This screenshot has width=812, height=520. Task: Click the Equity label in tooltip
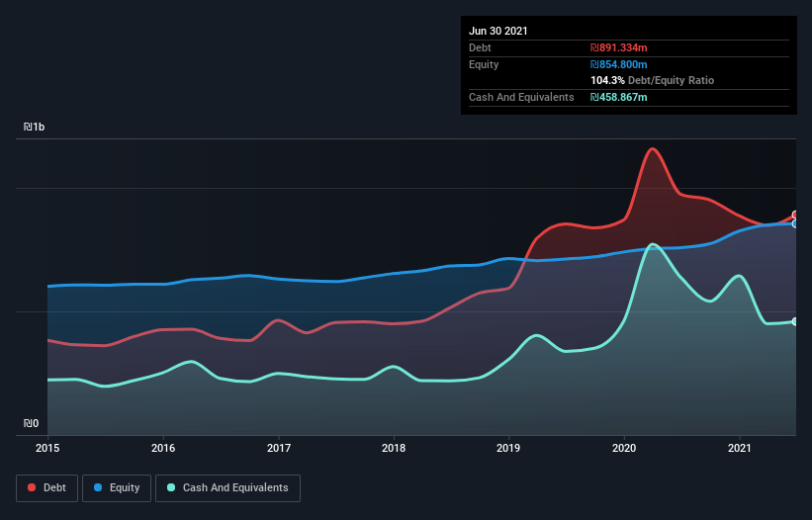point(484,64)
